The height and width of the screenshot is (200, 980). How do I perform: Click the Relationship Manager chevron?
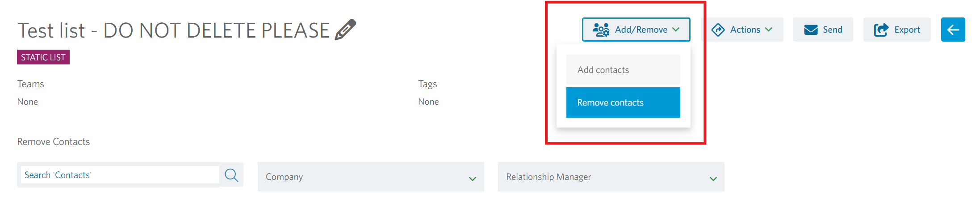point(713,179)
